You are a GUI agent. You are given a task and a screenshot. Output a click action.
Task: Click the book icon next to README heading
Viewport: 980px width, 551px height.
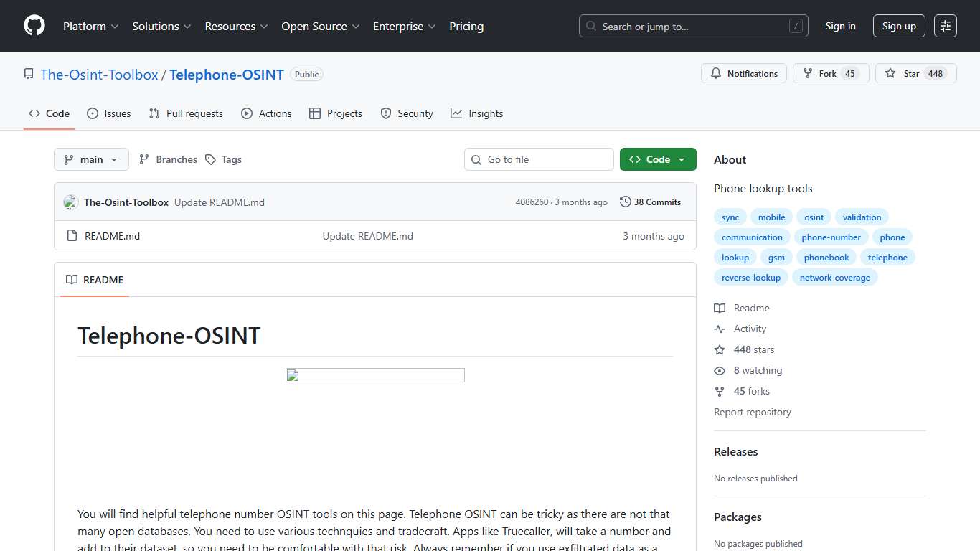pos(71,280)
